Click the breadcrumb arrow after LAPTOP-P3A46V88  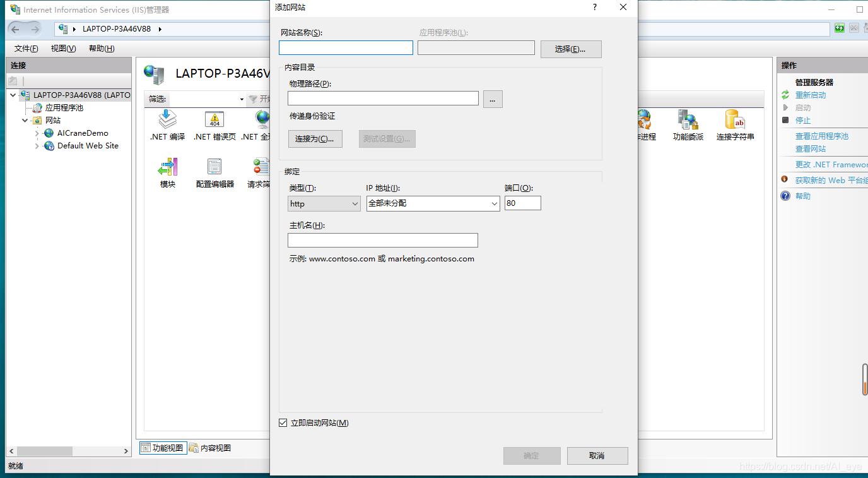[x=160, y=29]
